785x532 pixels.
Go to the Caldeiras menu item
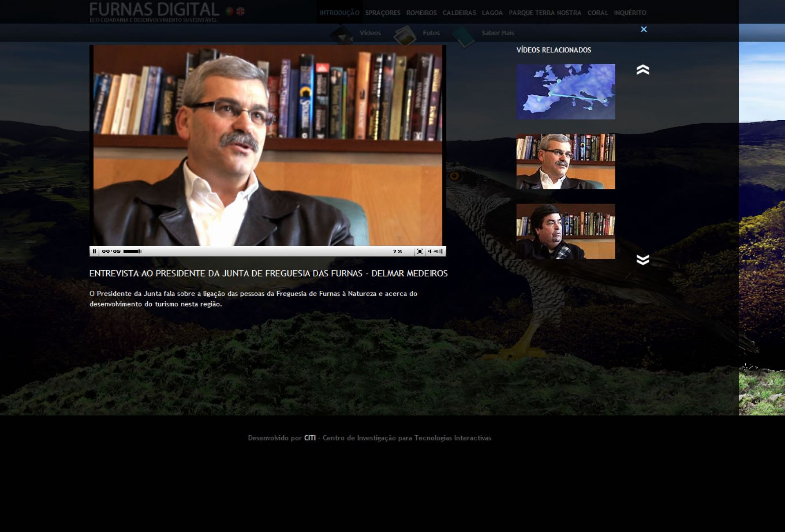(459, 13)
